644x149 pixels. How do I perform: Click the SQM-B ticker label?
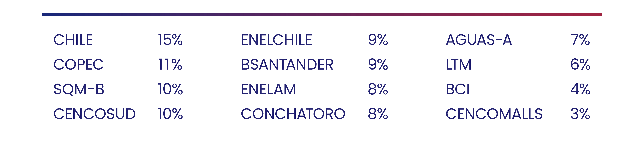pyautogui.click(x=79, y=89)
